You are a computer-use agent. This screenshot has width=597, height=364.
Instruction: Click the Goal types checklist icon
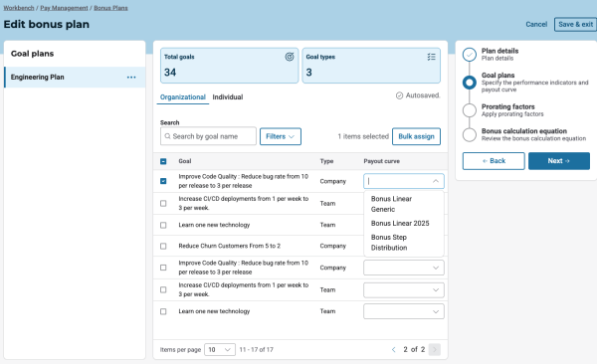[431, 57]
